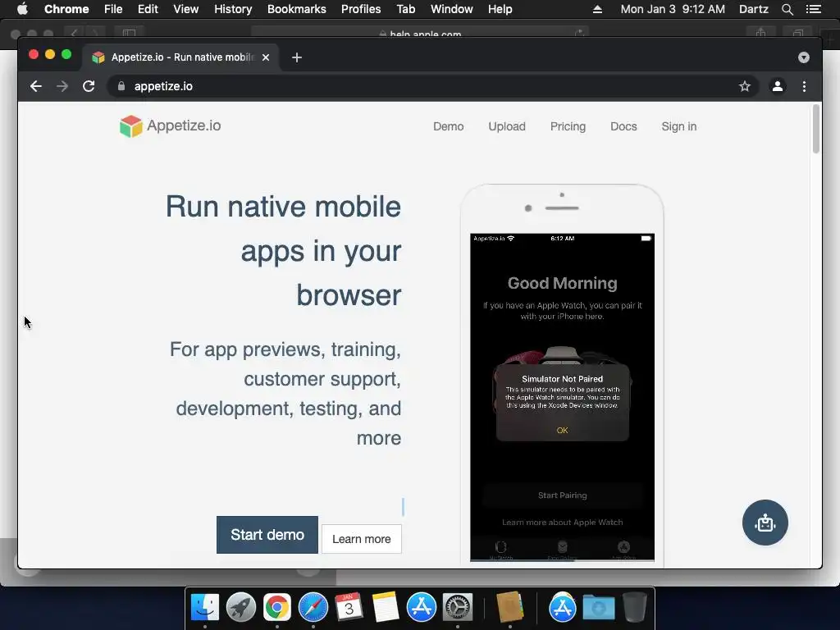The image size is (840, 630).
Task: Click the page vertical scrollbar thumb
Action: [816, 129]
